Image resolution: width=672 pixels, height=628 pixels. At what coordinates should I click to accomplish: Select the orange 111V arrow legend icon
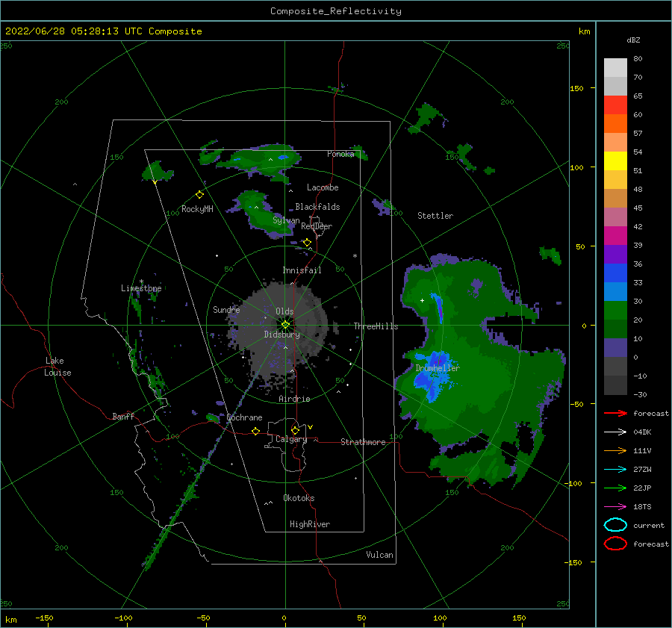[615, 450]
